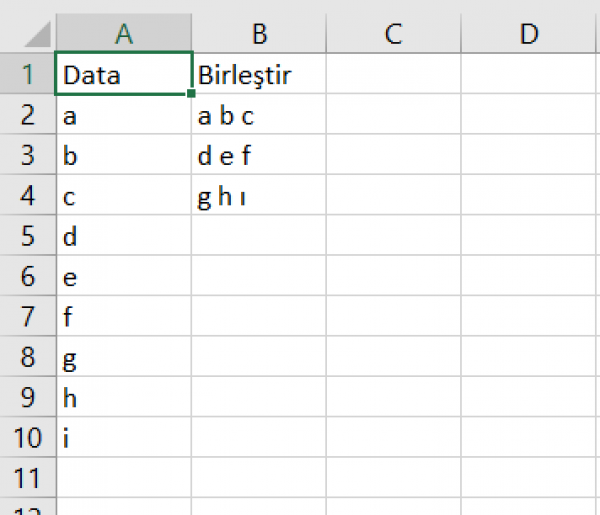Click cell A2 with 'a'

(x=124, y=114)
